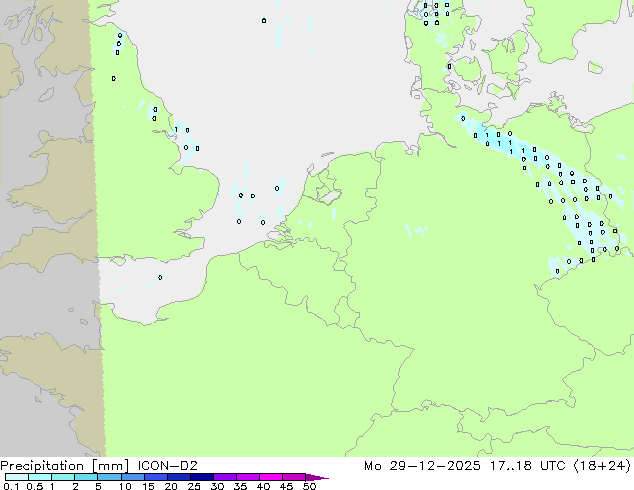Click the 'ICON-D2' model label
This screenshot has width=634, height=490.
pyautogui.click(x=167, y=466)
